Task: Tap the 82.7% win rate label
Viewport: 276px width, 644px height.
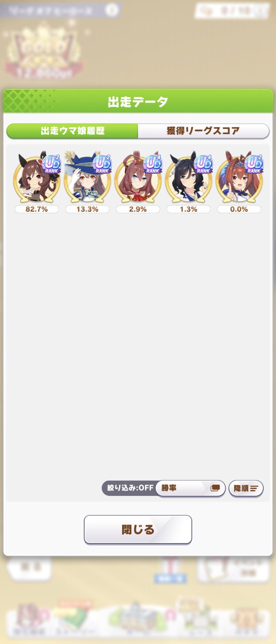Action: click(x=36, y=209)
